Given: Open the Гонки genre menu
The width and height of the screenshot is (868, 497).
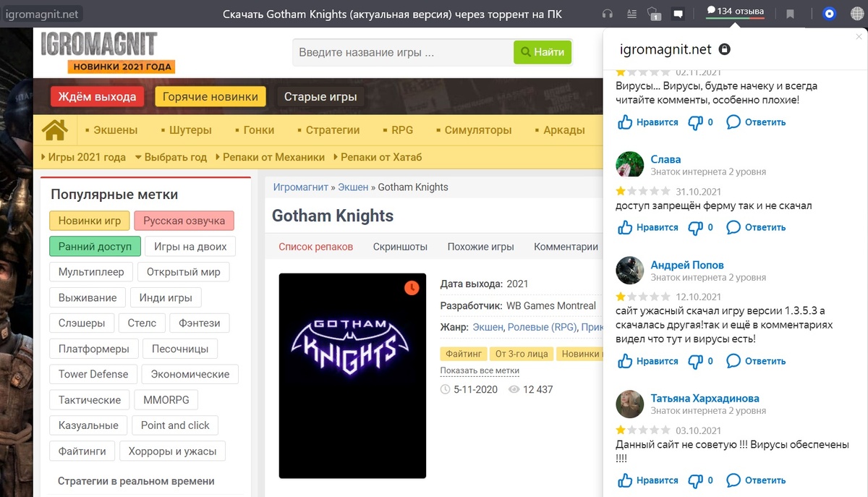Looking at the screenshot, I should pyautogui.click(x=254, y=130).
